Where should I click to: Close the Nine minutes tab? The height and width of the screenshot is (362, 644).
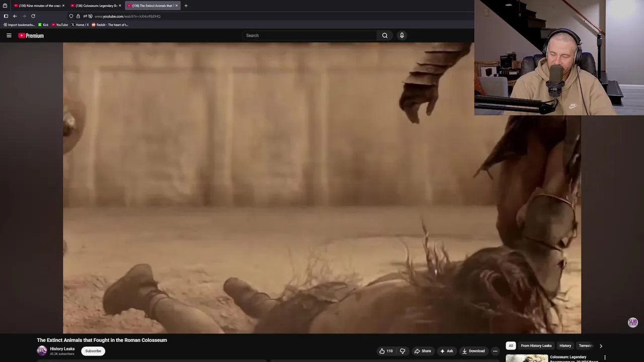click(x=63, y=6)
